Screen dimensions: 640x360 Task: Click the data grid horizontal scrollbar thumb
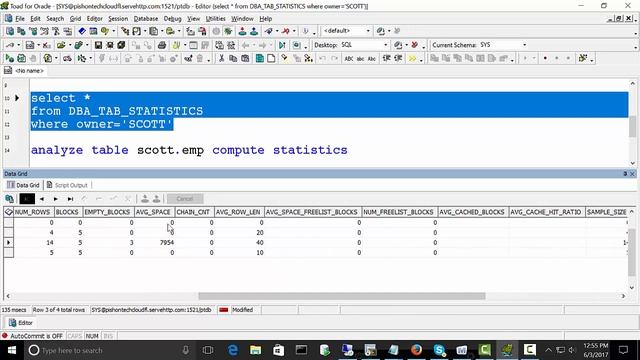[x=342, y=296]
